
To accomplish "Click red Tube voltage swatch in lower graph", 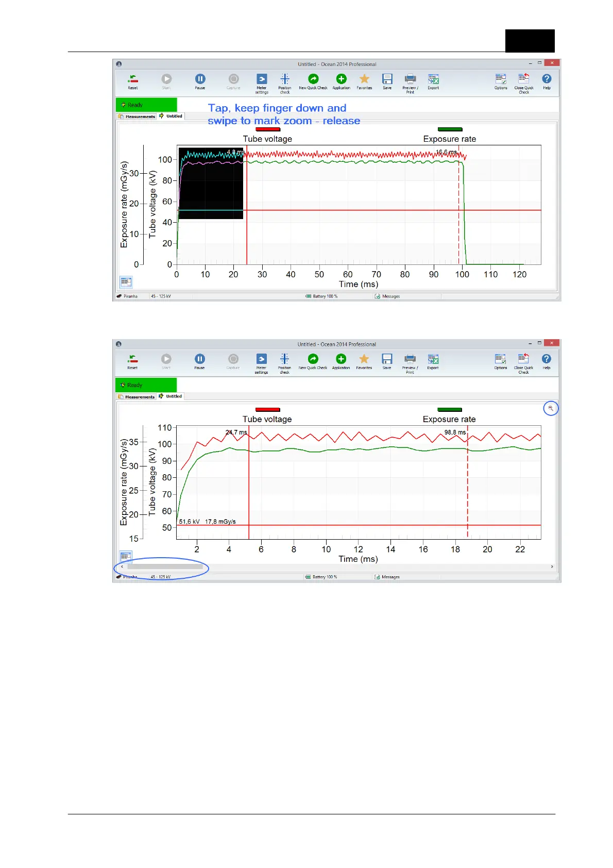I will pyautogui.click(x=267, y=410).
